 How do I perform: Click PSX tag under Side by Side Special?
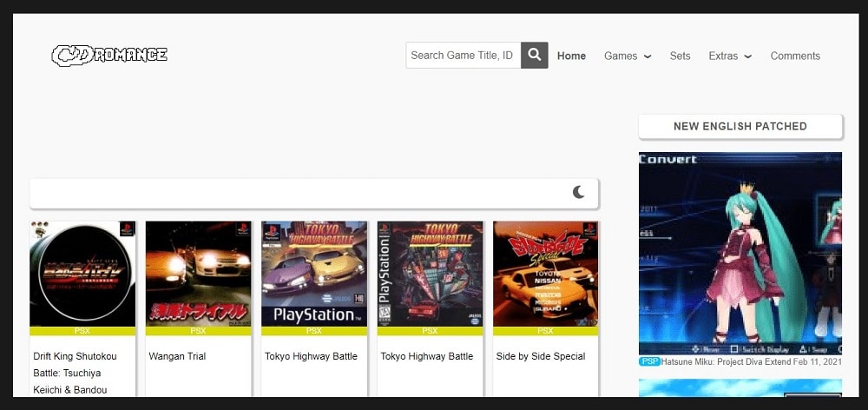point(545,331)
